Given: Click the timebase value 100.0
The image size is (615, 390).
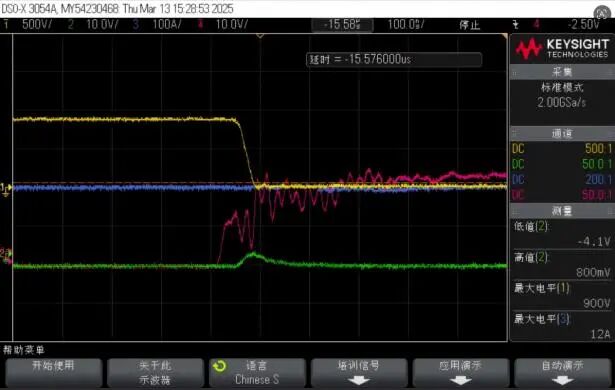Looking at the screenshot, I should [x=406, y=25].
